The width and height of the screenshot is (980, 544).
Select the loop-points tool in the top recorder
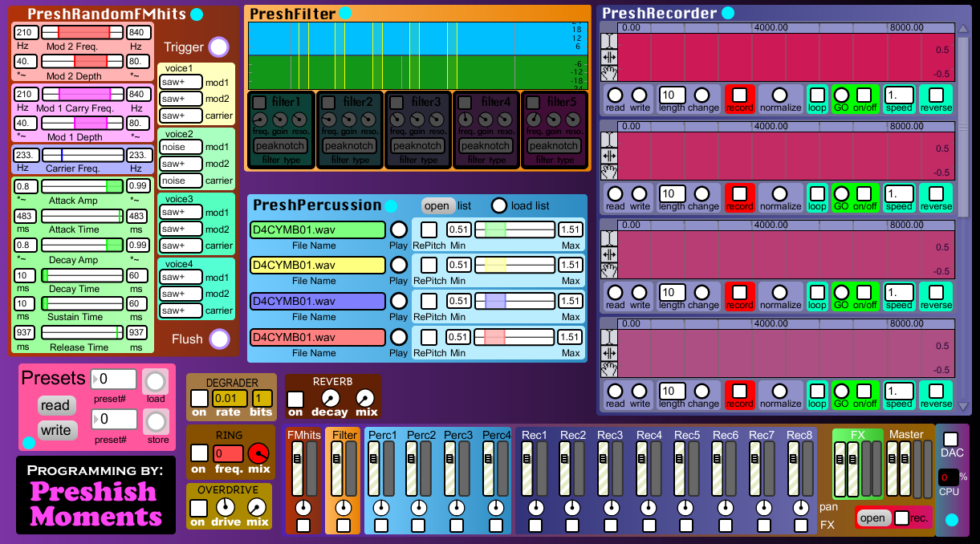pyautogui.click(x=609, y=57)
